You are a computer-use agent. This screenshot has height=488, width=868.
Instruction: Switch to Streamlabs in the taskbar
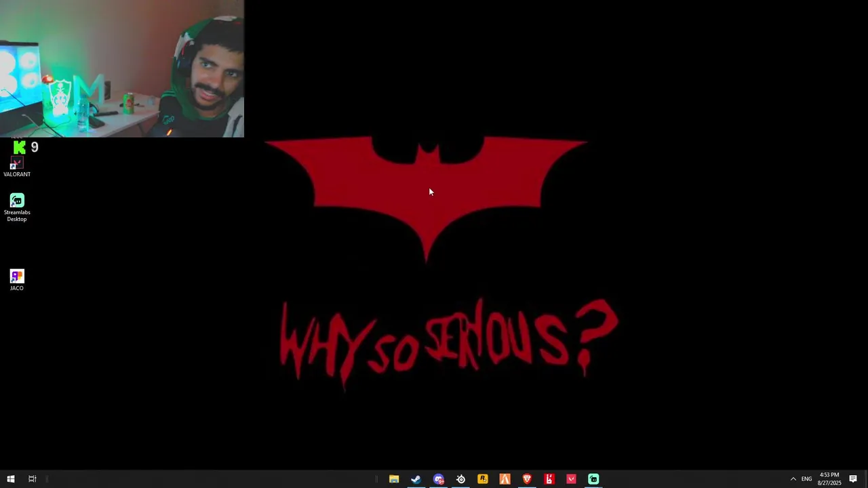[593, 479]
